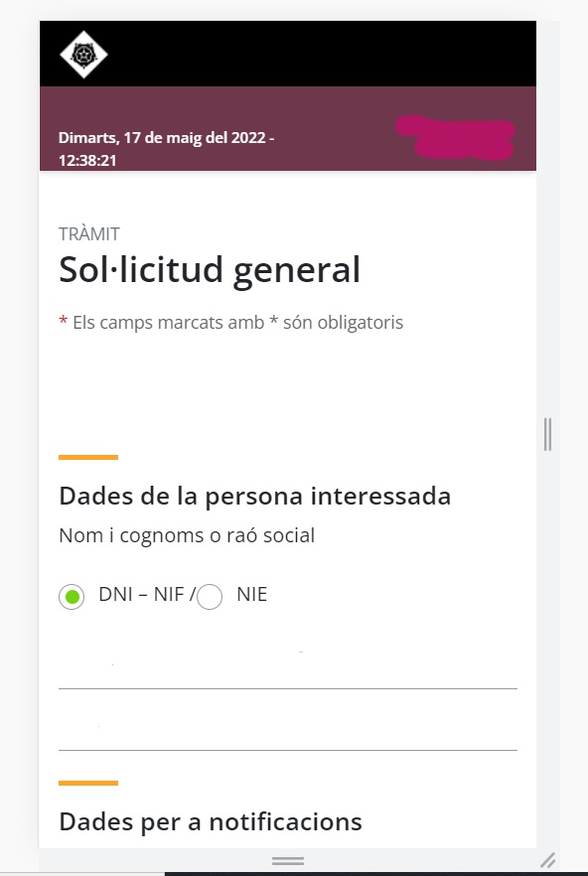588x876 pixels.
Task: Click the TRÀMIT label above the title
Action: (89, 234)
